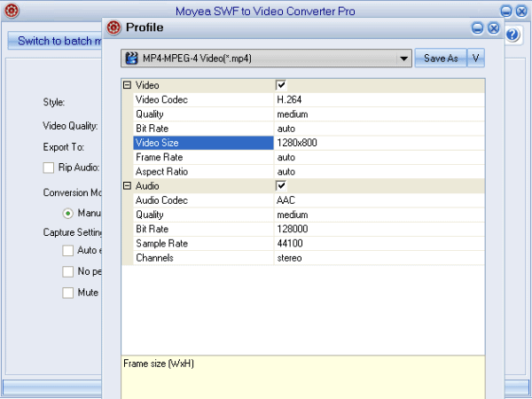Tick the 'No pe...' capture setting checkbox
The image size is (532, 399).
click(x=68, y=272)
